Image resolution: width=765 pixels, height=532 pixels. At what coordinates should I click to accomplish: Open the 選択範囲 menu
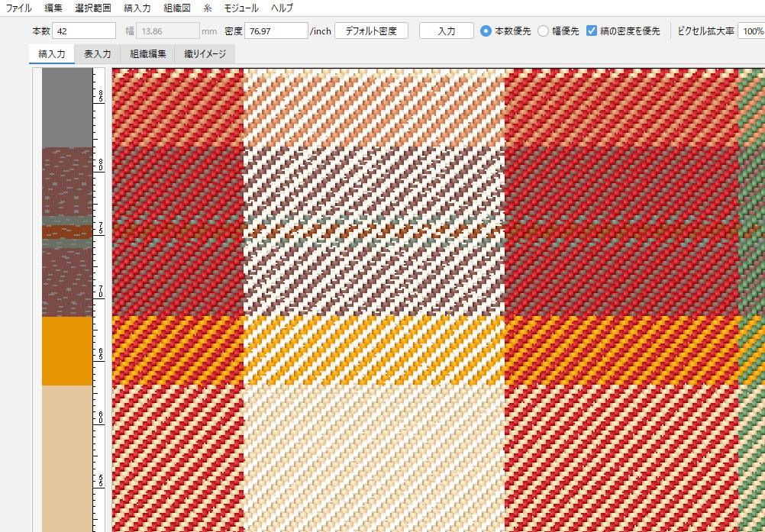[x=93, y=8]
